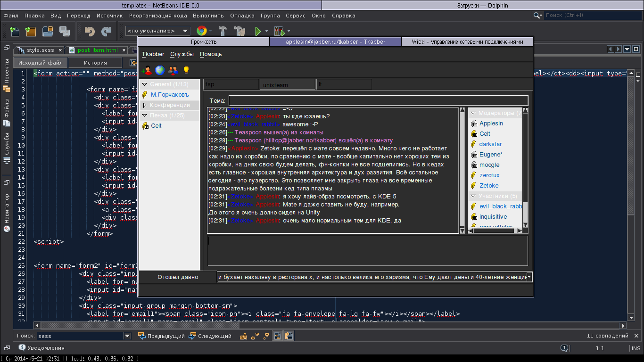Click the Chrome browser icon in NetBeans toolbar

[x=202, y=31]
